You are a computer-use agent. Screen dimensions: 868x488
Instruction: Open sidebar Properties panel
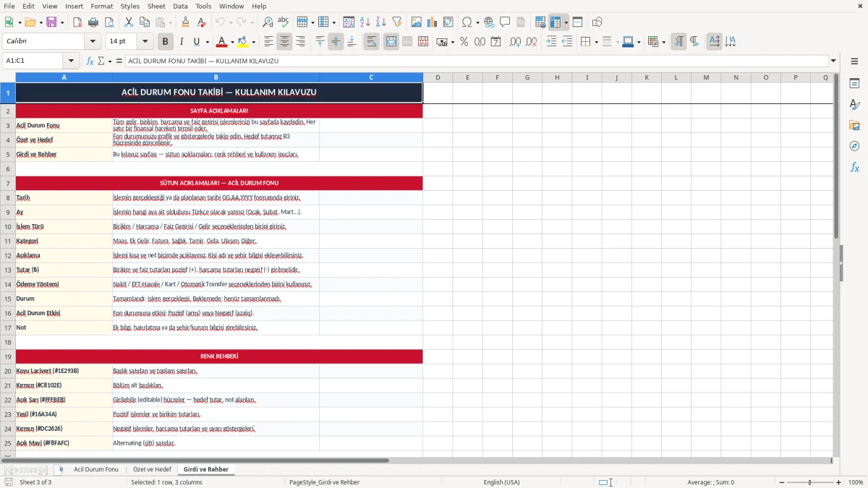[x=854, y=84]
